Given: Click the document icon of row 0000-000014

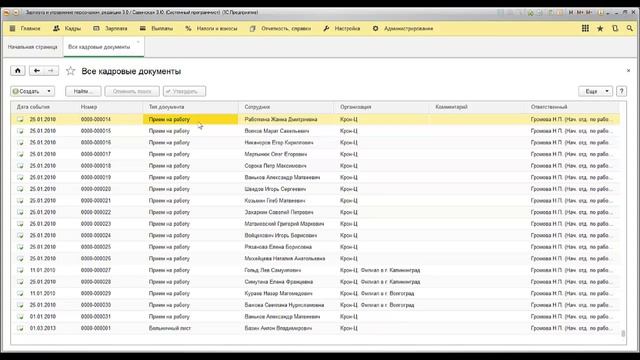Looking at the screenshot, I should (20, 119).
